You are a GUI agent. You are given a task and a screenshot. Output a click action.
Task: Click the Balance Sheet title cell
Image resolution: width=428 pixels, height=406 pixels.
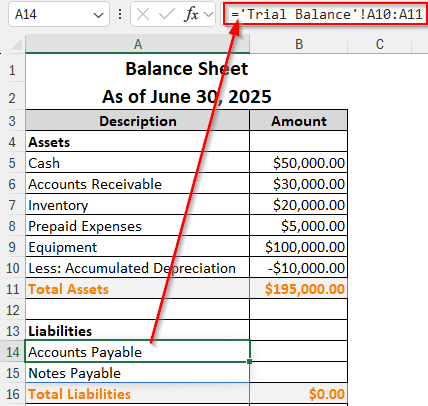186,68
